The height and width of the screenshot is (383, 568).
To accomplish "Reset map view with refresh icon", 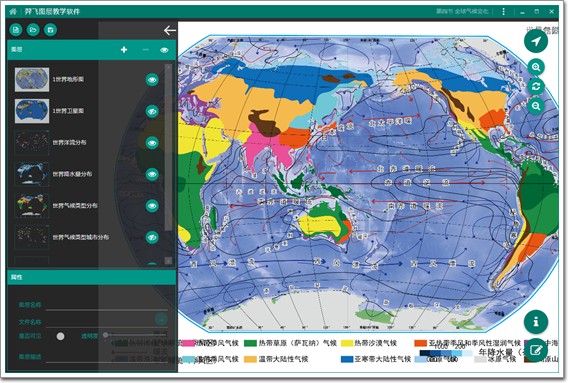I will coord(536,86).
